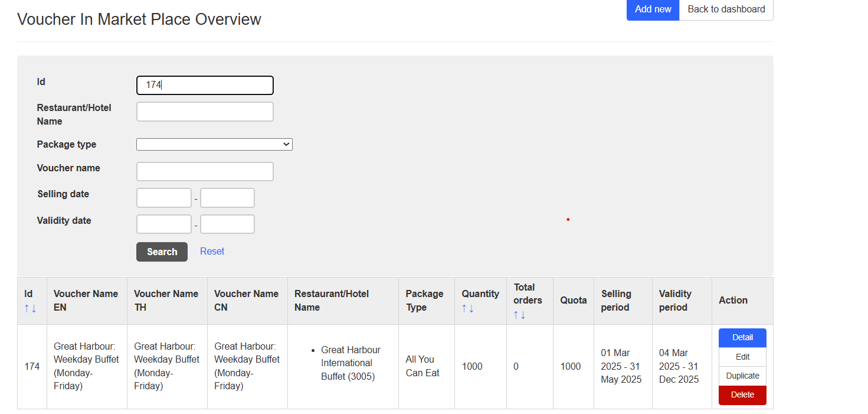
Task: Sort Total orders descending via down arrow
Action: (523, 315)
